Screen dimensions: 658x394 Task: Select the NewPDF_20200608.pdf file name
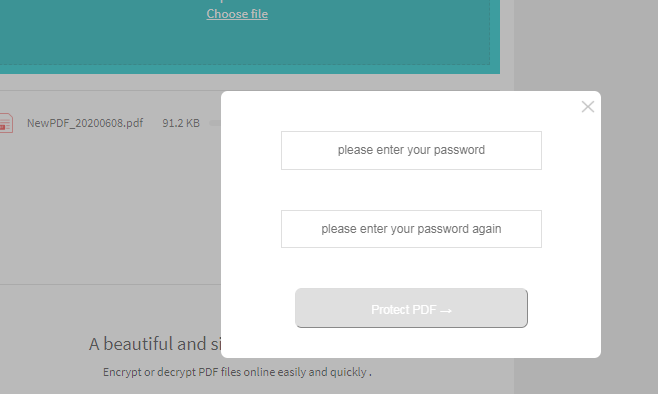pyautogui.click(x=85, y=123)
